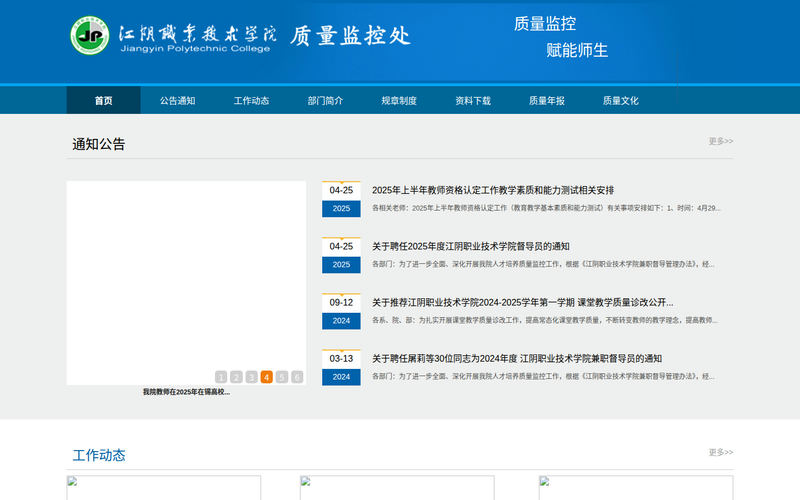Select highlighted carousel slide 4

[266, 377]
